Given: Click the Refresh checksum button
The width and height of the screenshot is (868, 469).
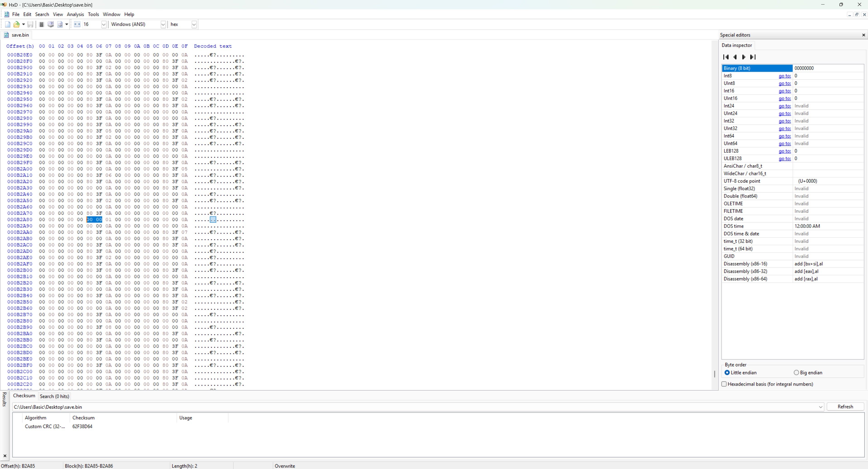Looking at the screenshot, I should 845,407.
